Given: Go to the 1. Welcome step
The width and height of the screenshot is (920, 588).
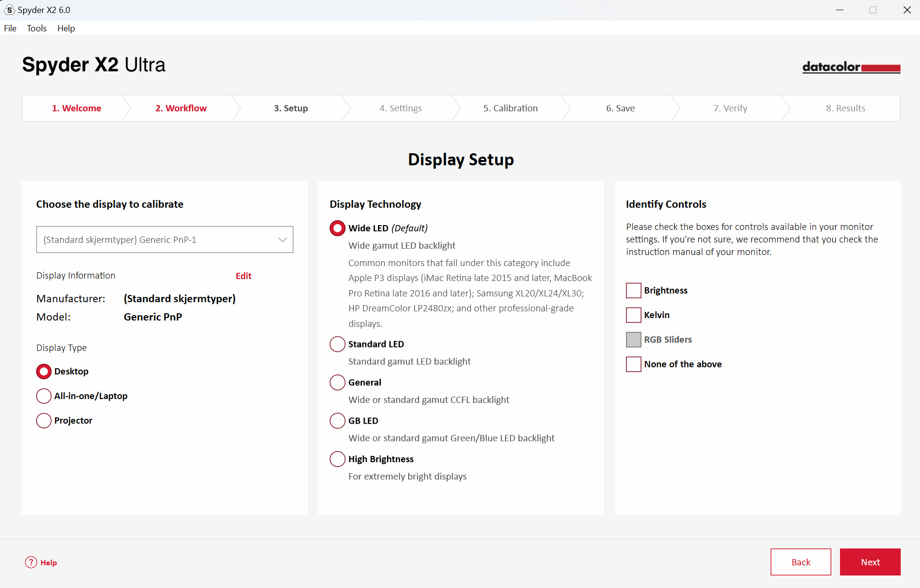Looking at the screenshot, I should [x=77, y=108].
